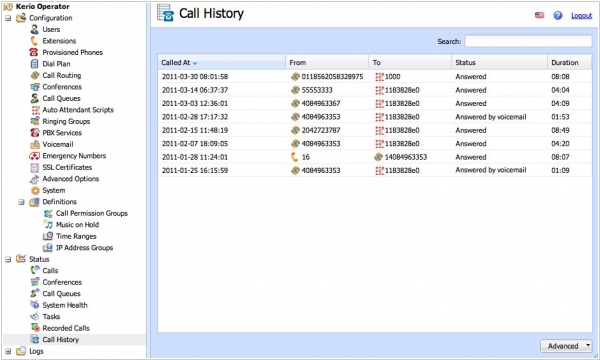The height and width of the screenshot is (360, 600).
Task: Select the IP Address Groups icon
Action: 48,248
